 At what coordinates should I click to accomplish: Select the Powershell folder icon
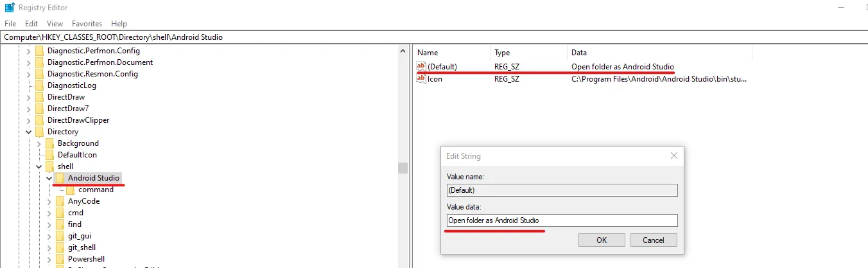60,259
